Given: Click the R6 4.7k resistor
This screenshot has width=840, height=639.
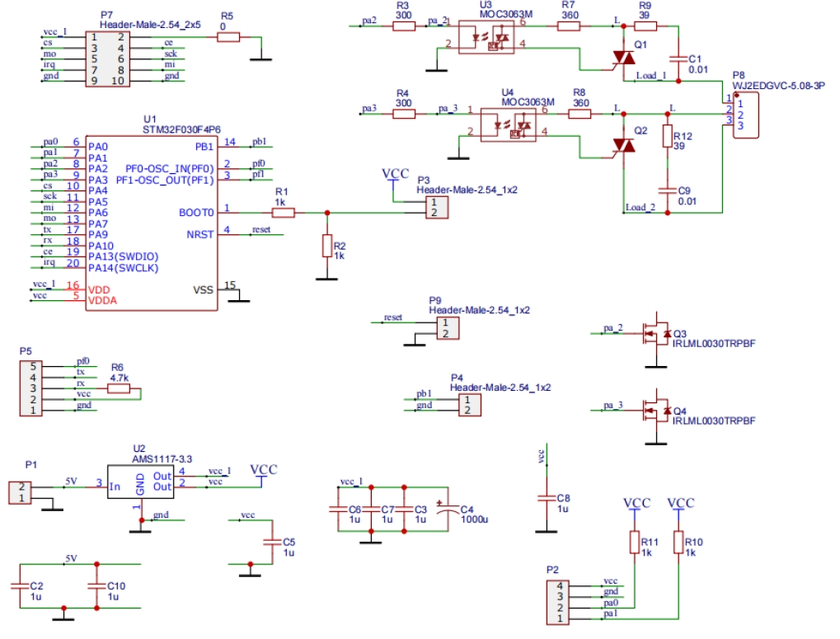Looking at the screenshot, I should (x=119, y=388).
